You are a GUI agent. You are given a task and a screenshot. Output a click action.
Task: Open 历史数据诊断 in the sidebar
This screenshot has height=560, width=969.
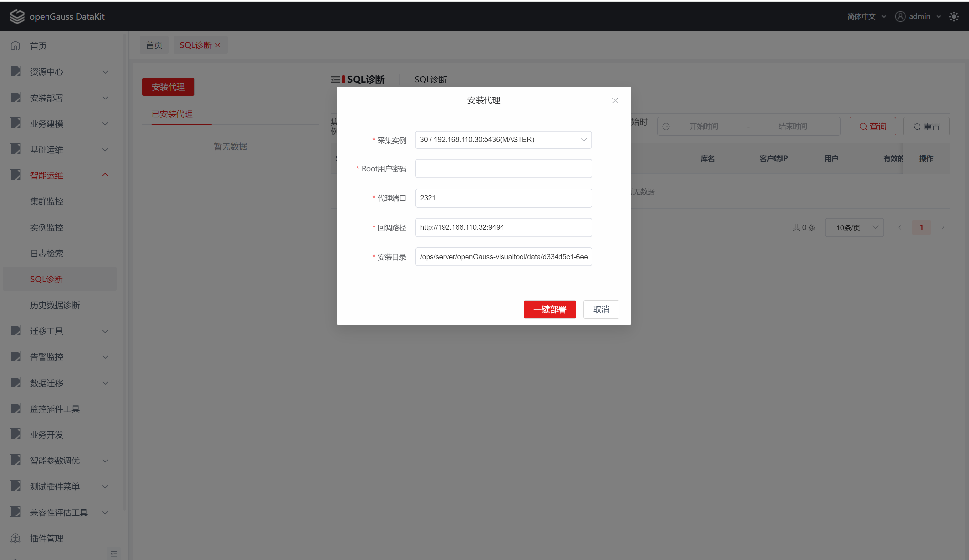click(x=55, y=305)
